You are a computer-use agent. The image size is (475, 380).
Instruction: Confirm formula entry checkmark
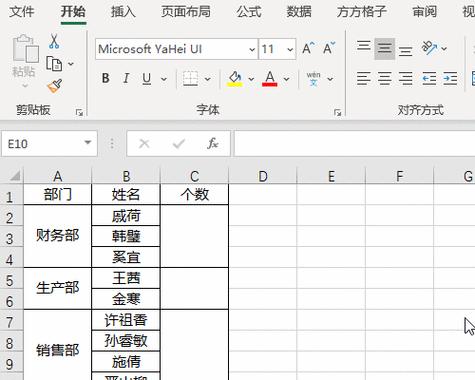tap(179, 144)
